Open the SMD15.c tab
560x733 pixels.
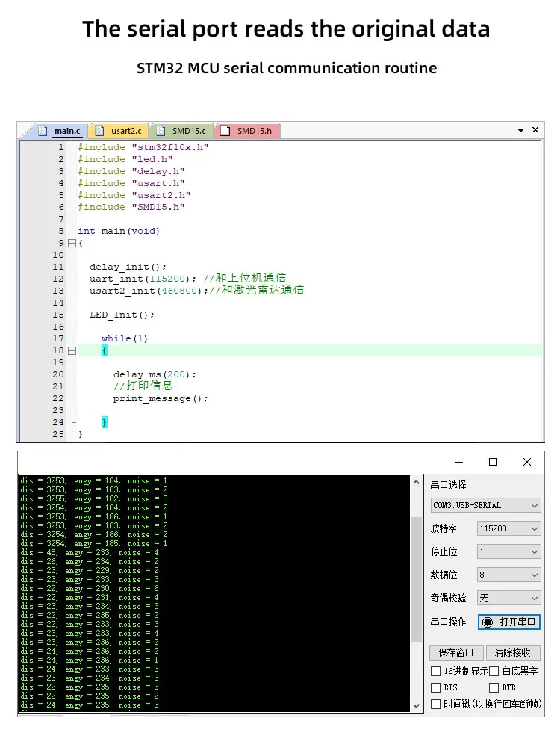[183, 131]
